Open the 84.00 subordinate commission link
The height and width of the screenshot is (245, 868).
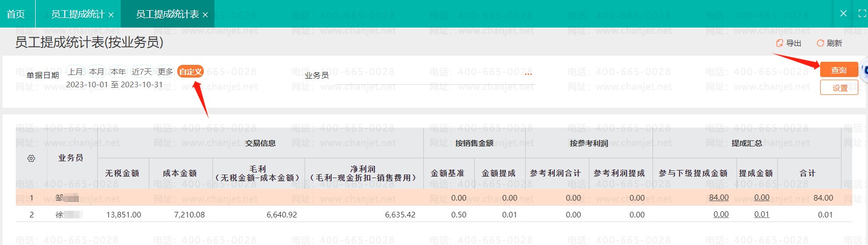719,198
